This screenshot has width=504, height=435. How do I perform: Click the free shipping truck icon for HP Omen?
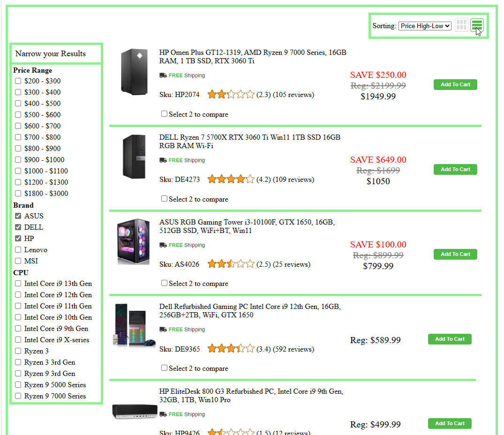tap(163, 75)
